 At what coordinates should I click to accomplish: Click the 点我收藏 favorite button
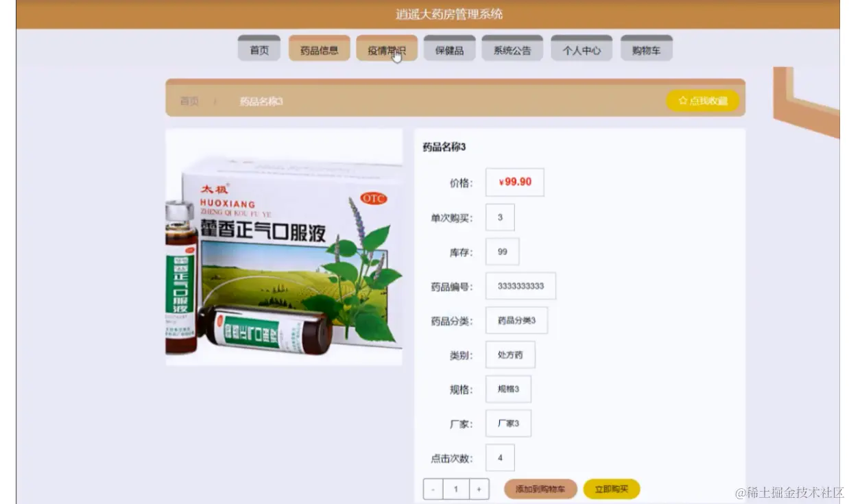coord(703,101)
